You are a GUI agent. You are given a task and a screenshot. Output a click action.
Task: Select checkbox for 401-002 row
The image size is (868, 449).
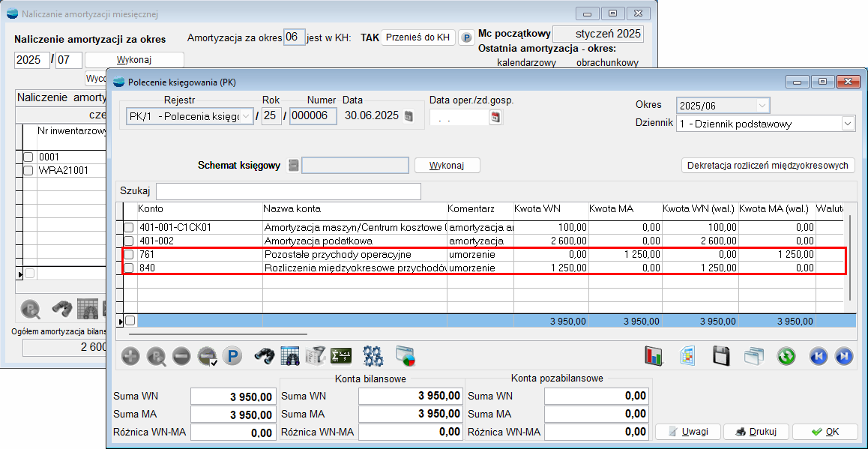click(129, 241)
